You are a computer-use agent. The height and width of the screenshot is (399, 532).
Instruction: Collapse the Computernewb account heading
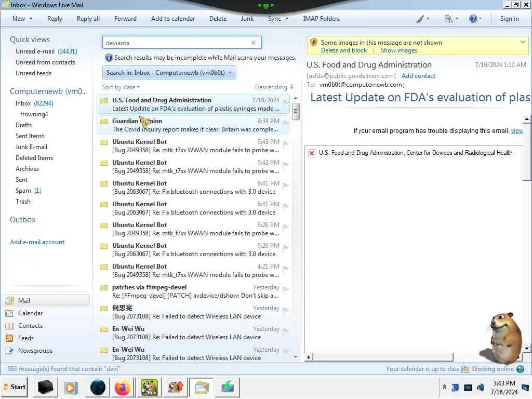(48, 91)
